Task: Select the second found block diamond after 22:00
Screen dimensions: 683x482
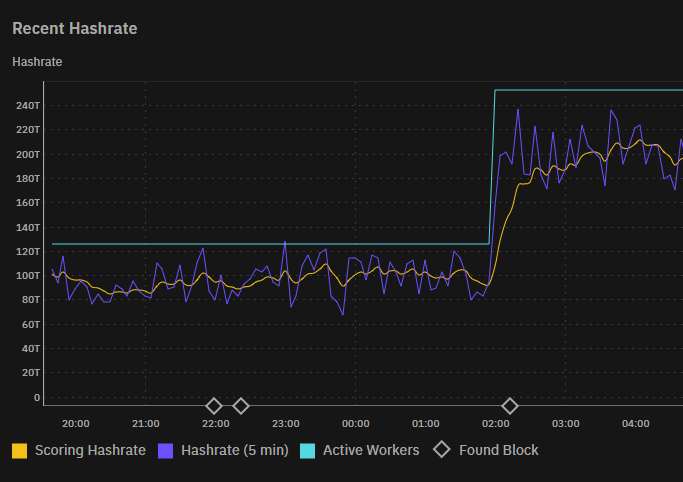Action: tap(240, 405)
